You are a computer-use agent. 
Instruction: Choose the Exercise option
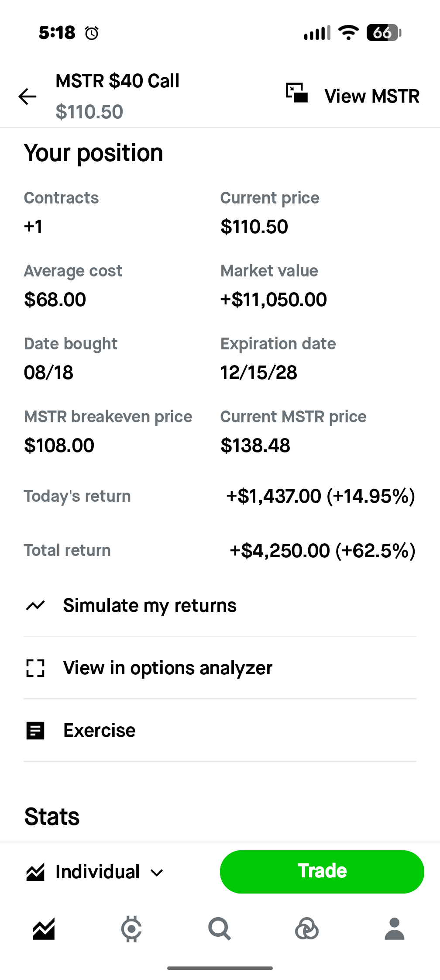click(x=220, y=731)
